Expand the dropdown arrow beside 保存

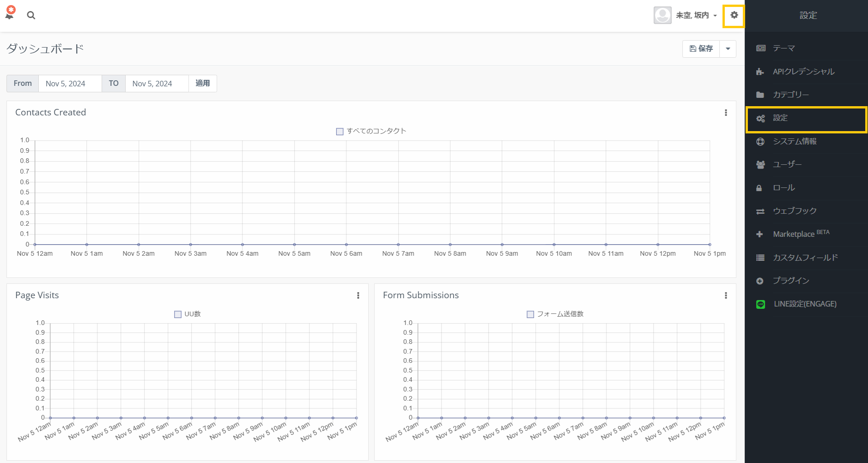[x=728, y=49]
